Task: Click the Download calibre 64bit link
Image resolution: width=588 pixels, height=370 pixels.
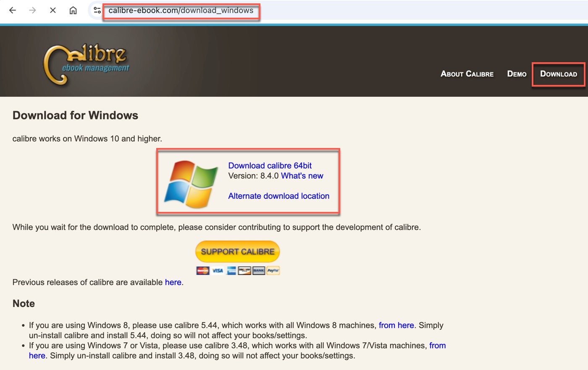Action: (x=270, y=166)
